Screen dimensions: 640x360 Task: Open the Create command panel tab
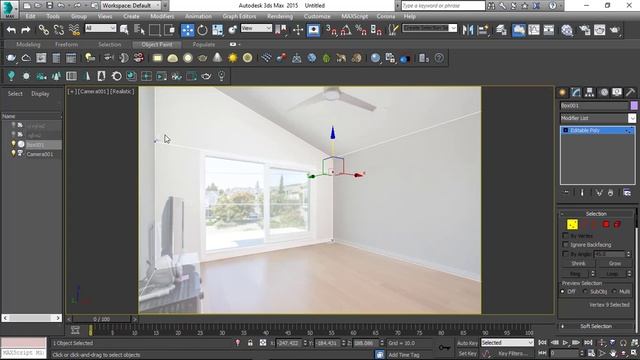(562, 92)
